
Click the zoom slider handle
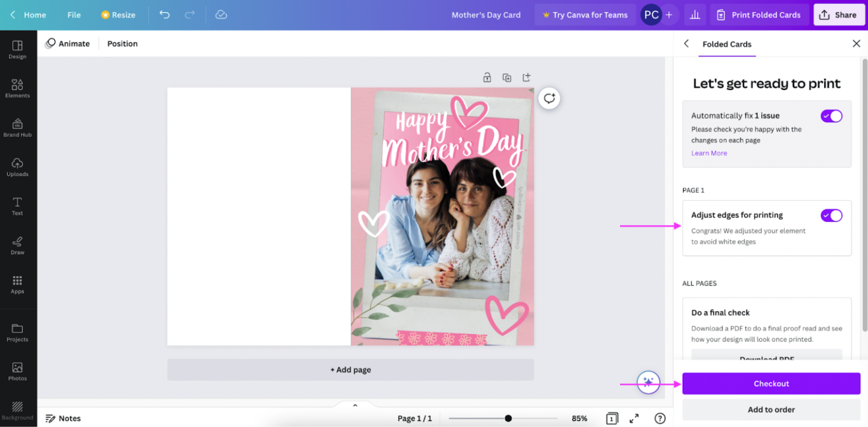pyautogui.click(x=508, y=419)
